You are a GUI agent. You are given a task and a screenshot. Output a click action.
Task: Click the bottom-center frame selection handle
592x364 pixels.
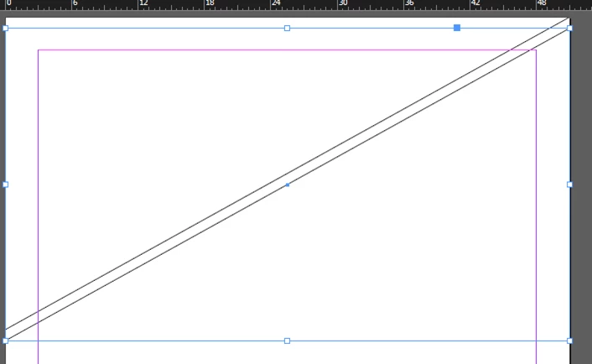(x=287, y=341)
